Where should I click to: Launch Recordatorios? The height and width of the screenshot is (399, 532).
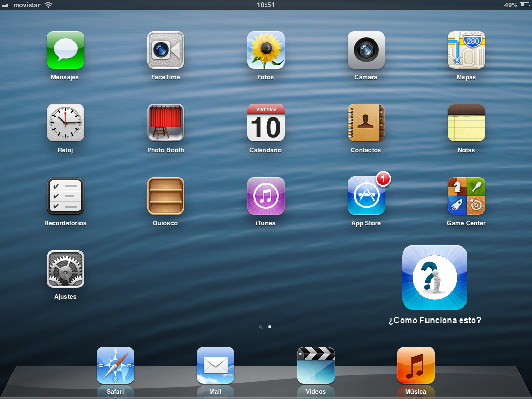pos(65,196)
